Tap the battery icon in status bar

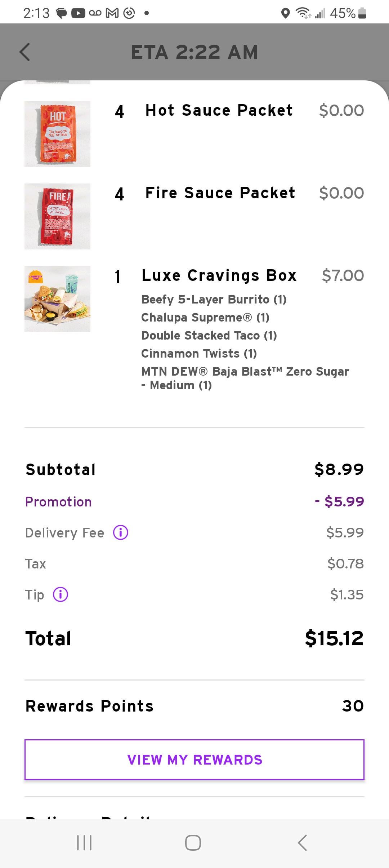tap(362, 13)
